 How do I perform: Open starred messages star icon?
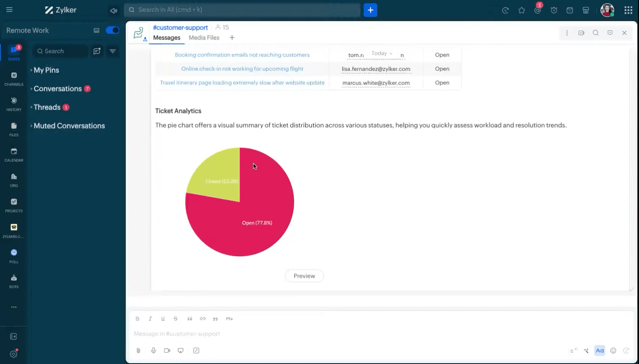(x=522, y=11)
